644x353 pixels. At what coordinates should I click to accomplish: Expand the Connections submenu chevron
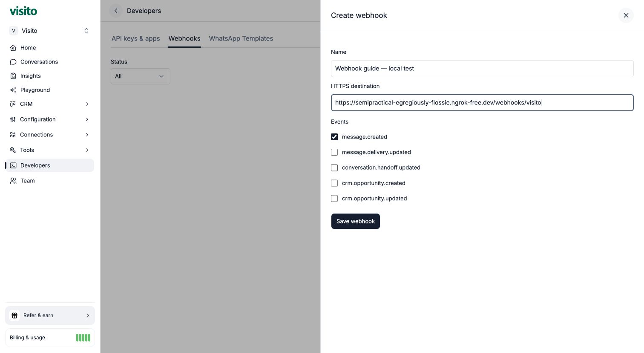[87, 135]
